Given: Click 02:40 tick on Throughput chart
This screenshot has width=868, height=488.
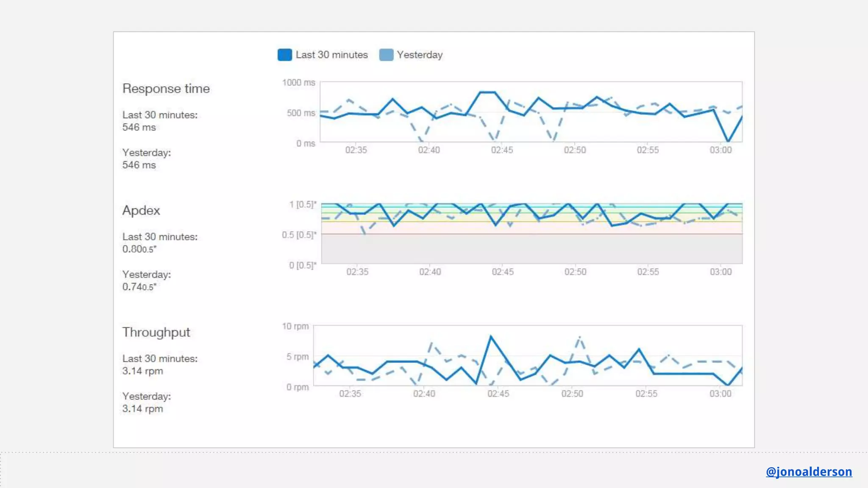Looking at the screenshot, I should point(424,394).
